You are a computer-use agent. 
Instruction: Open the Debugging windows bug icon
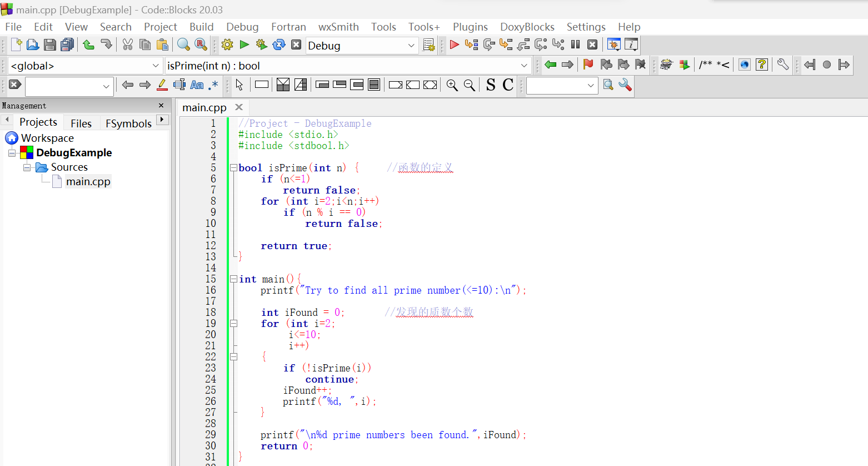pyautogui.click(x=613, y=45)
